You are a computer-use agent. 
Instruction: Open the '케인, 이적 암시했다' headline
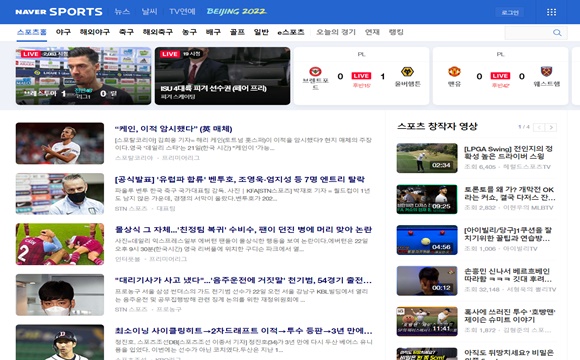[x=173, y=129]
